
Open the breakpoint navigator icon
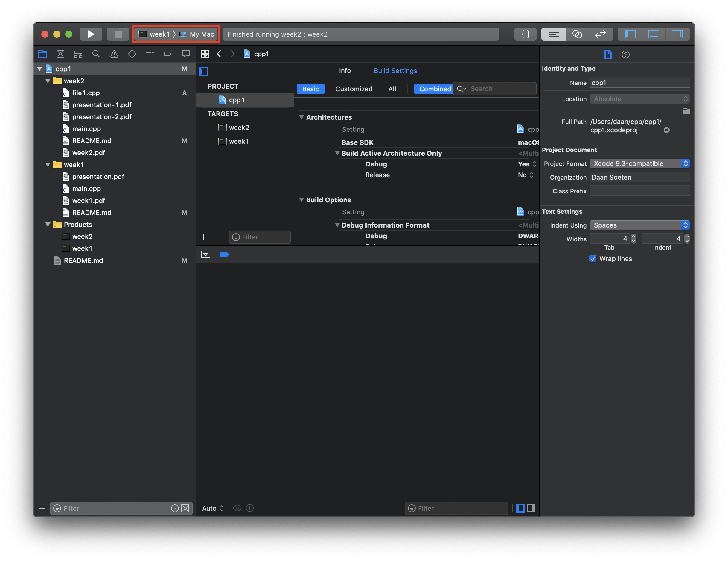pyautogui.click(x=168, y=54)
